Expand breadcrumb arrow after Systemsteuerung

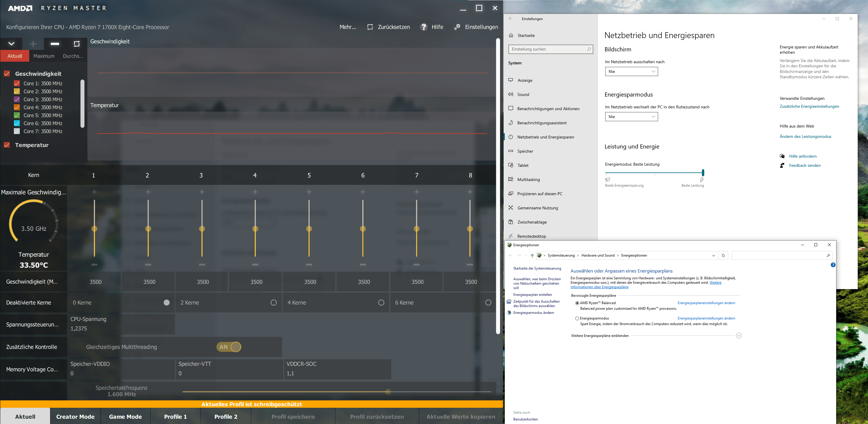click(x=578, y=255)
